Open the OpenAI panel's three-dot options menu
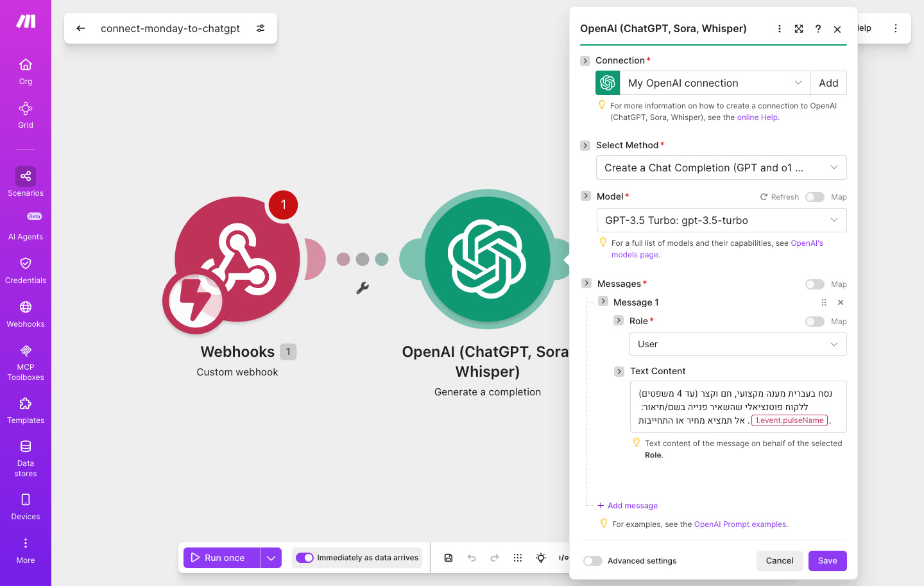 coord(780,29)
